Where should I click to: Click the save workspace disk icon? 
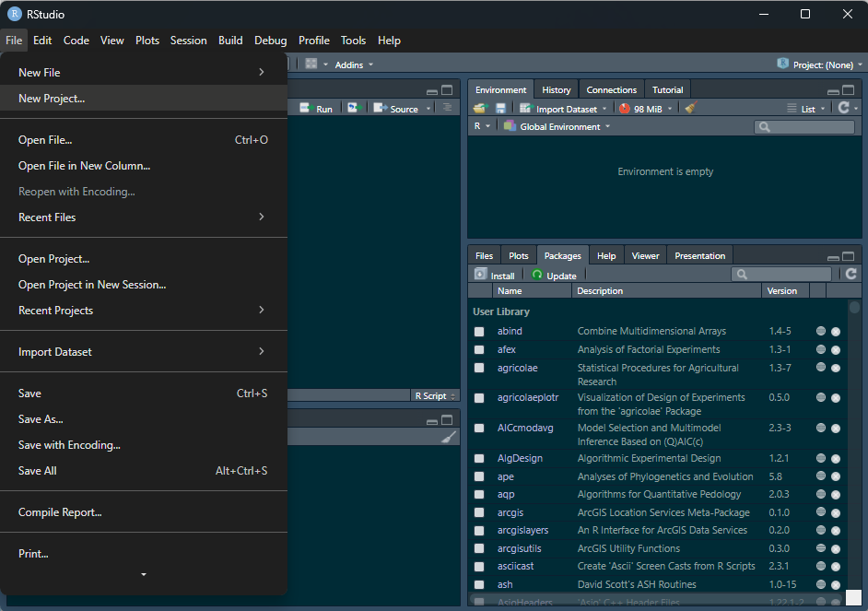pyautogui.click(x=500, y=109)
